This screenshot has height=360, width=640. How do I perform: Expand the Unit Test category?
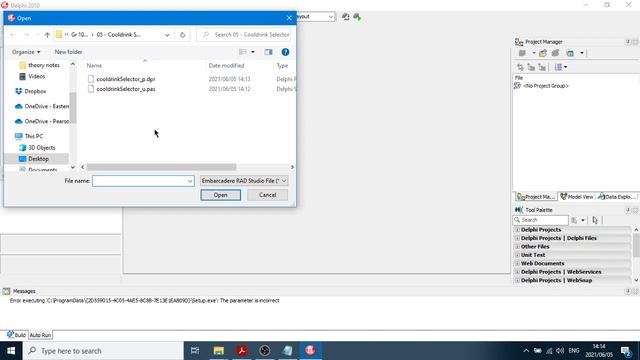point(517,255)
